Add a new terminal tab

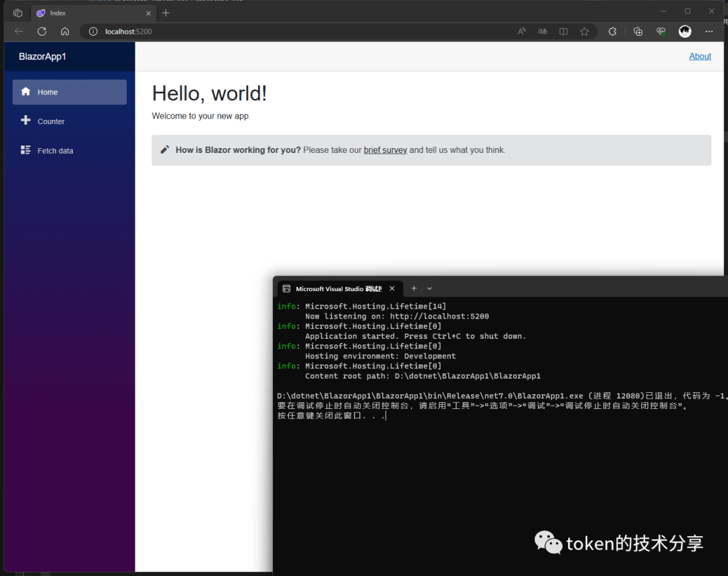click(414, 288)
